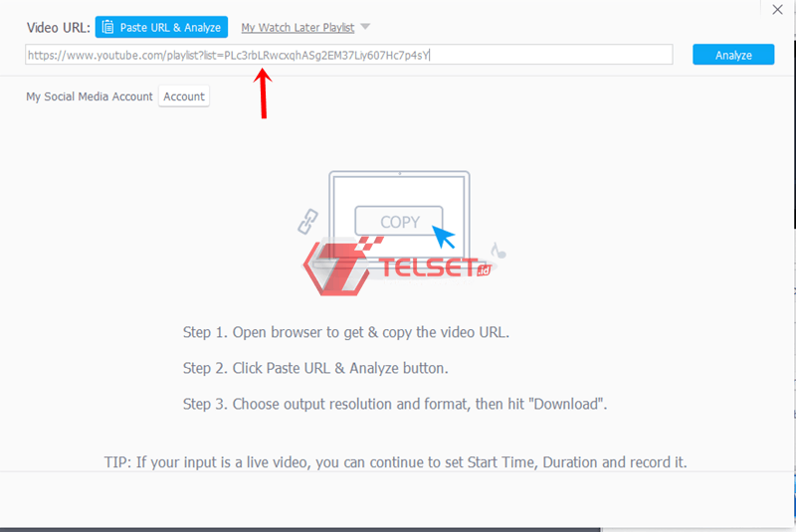Click the red arrow annotation under the URL
The width and height of the screenshot is (796, 532).
[263, 92]
